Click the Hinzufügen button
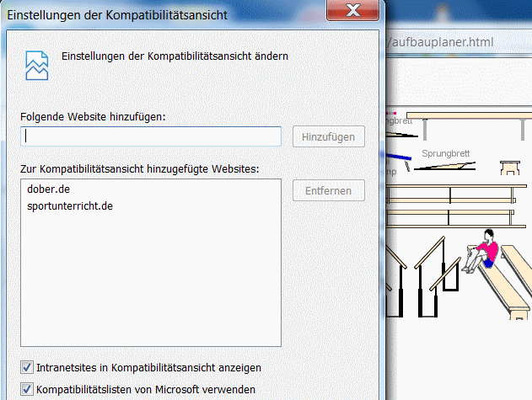532x400 pixels. [x=328, y=136]
